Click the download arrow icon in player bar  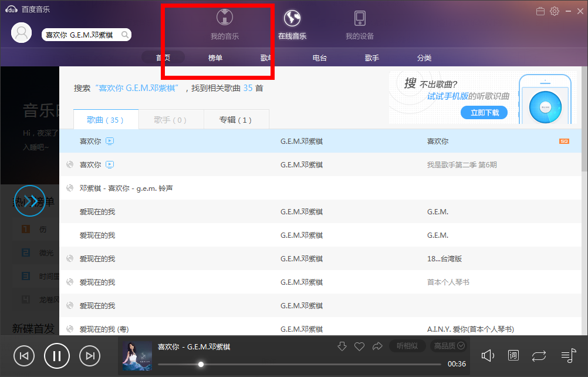[342, 346]
